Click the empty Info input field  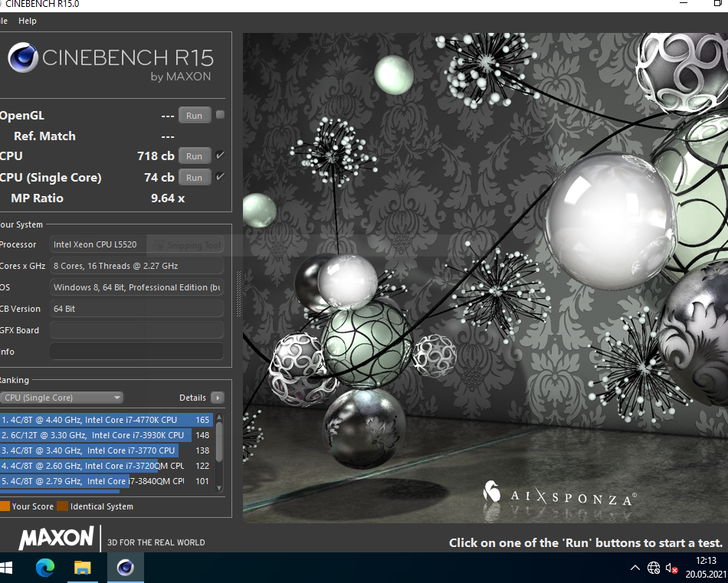click(137, 352)
